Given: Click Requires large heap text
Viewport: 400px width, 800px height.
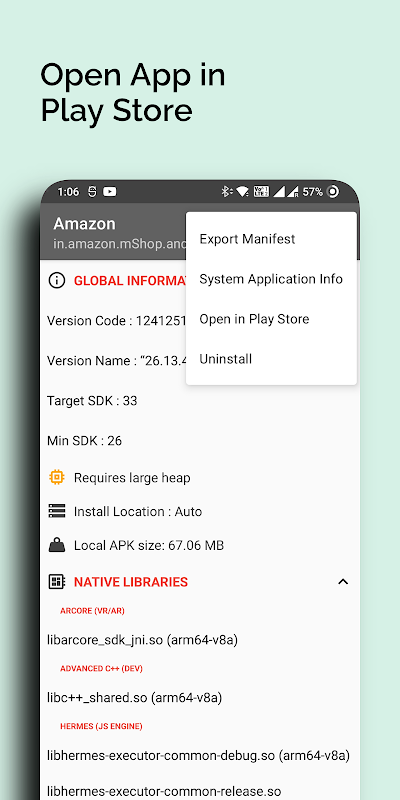Looking at the screenshot, I should tap(132, 478).
